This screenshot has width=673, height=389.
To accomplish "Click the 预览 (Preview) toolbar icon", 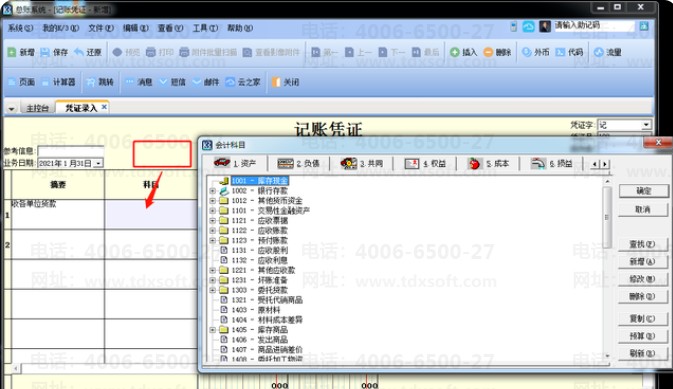I will pos(117,52).
